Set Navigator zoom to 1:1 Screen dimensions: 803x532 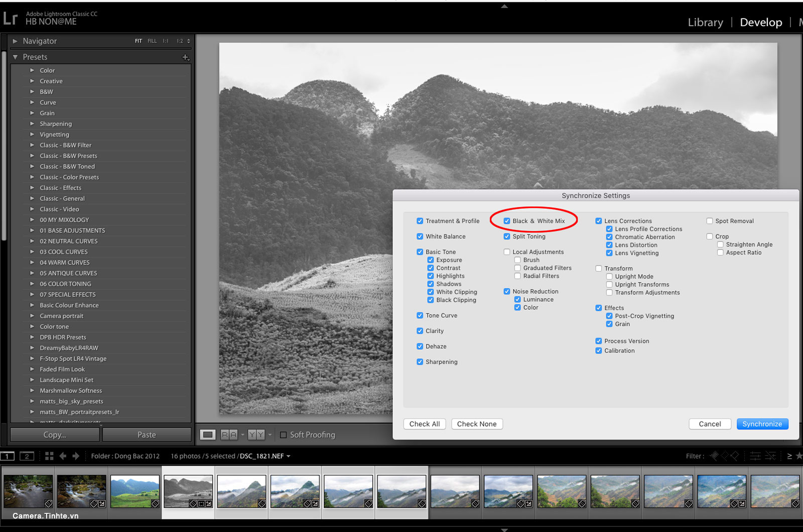pos(166,41)
